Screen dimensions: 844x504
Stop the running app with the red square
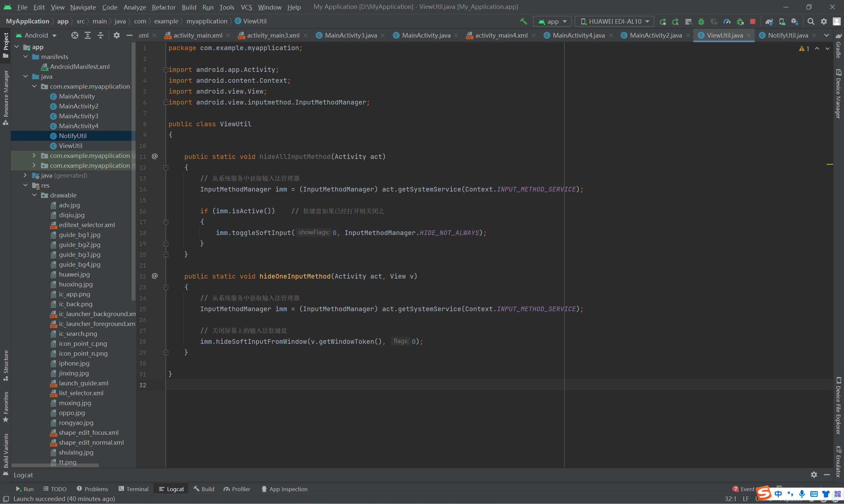pyautogui.click(x=753, y=21)
